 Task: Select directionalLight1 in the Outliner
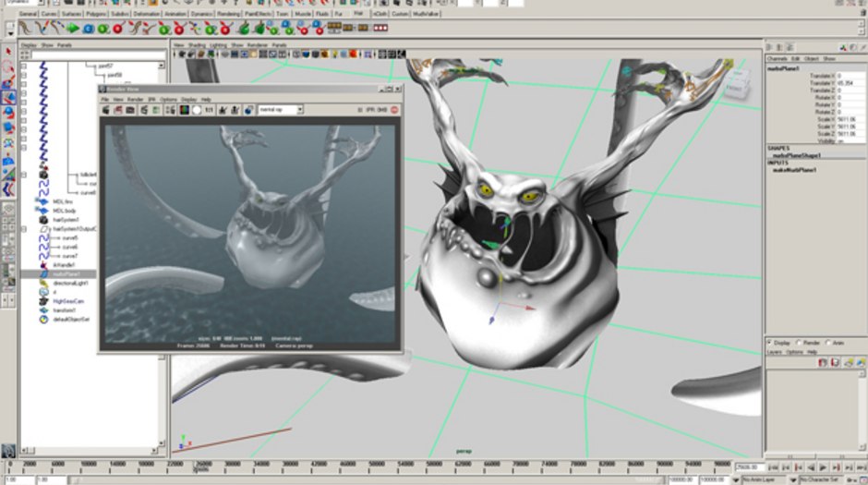(x=70, y=283)
